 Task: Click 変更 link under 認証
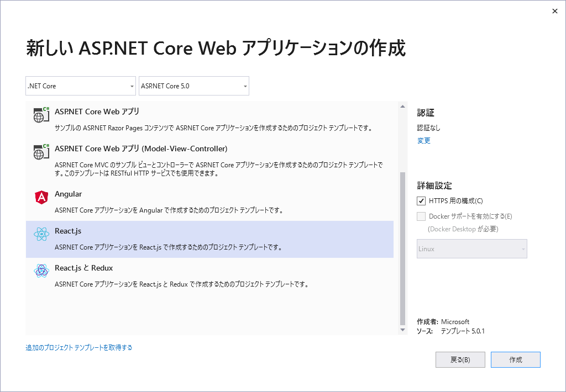[424, 141]
